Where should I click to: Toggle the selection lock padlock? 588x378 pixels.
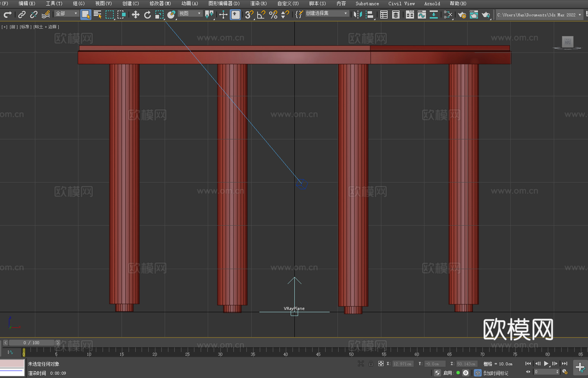tap(371, 364)
